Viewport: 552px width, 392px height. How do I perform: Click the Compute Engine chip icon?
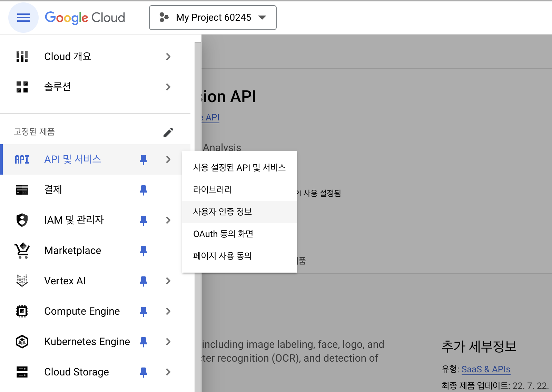click(22, 311)
